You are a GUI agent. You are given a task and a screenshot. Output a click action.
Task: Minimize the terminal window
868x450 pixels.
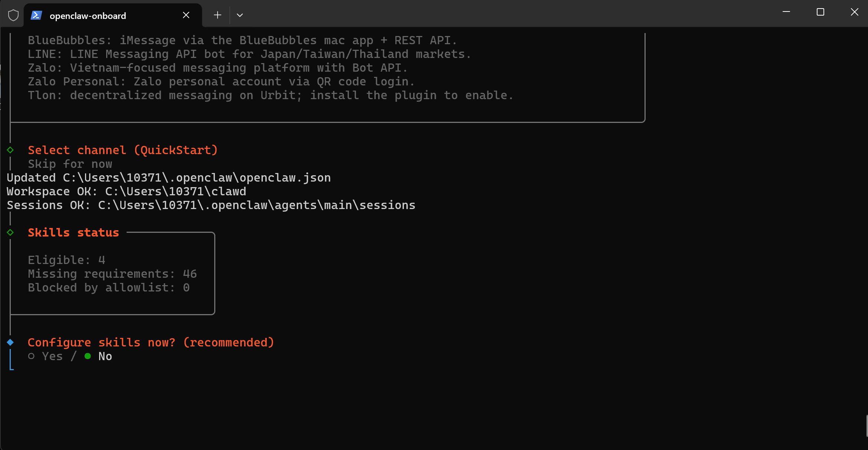pos(786,12)
